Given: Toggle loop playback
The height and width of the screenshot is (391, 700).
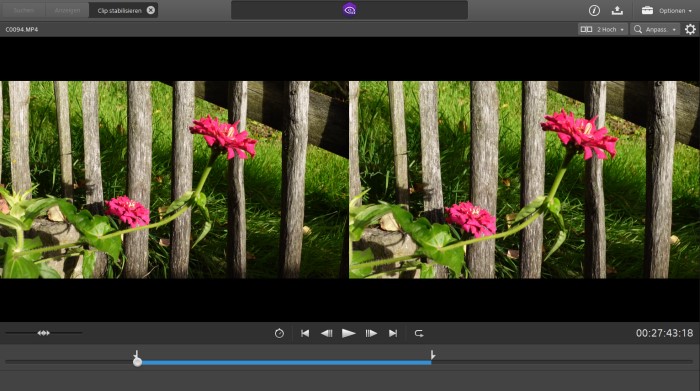Looking at the screenshot, I should pos(419,333).
